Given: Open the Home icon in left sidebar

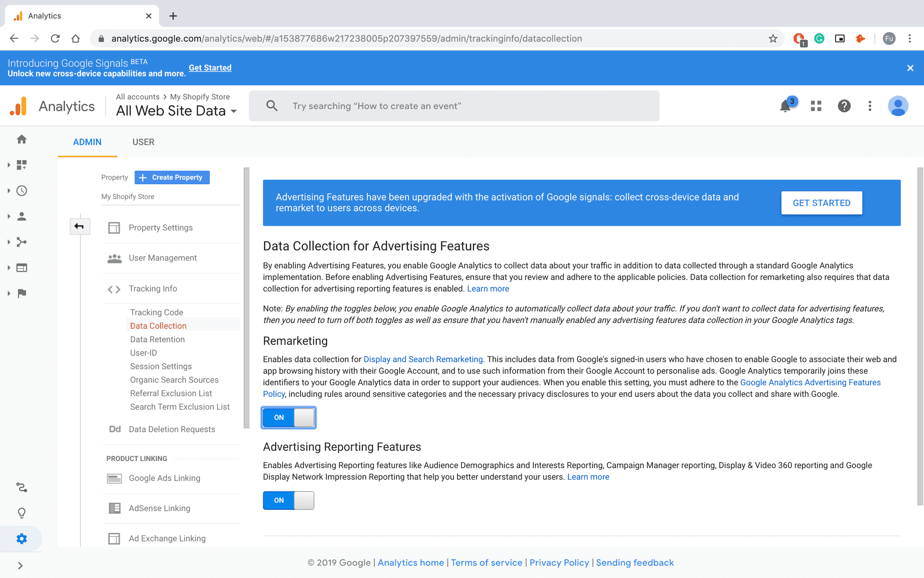Looking at the screenshot, I should [x=22, y=140].
